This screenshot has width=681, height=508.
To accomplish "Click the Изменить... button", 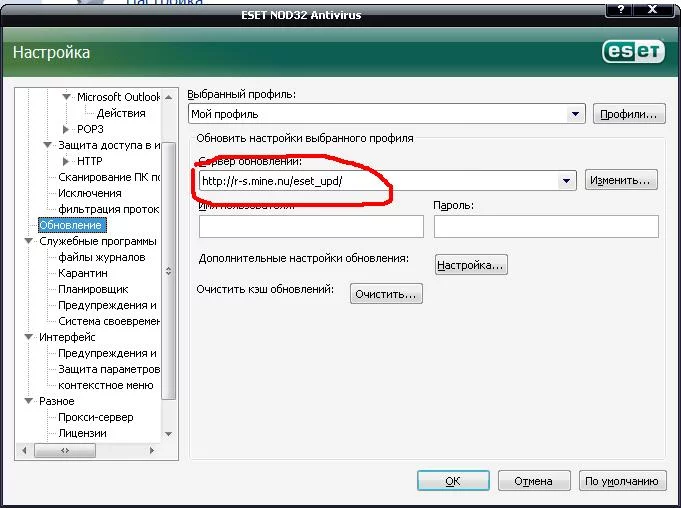I will (621, 180).
